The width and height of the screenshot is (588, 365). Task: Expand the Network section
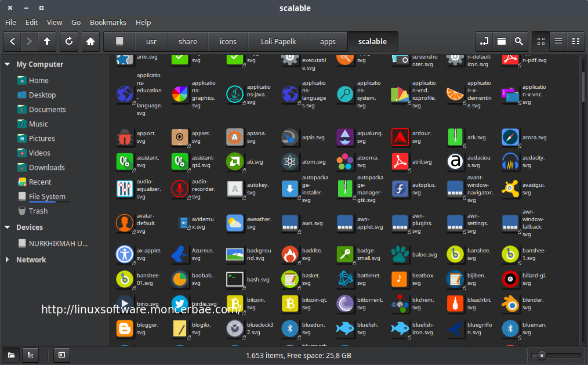pos(7,259)
